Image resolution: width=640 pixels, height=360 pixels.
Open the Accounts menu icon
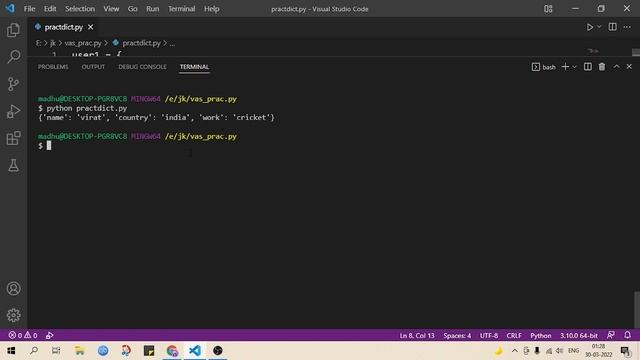pos(13,289)
